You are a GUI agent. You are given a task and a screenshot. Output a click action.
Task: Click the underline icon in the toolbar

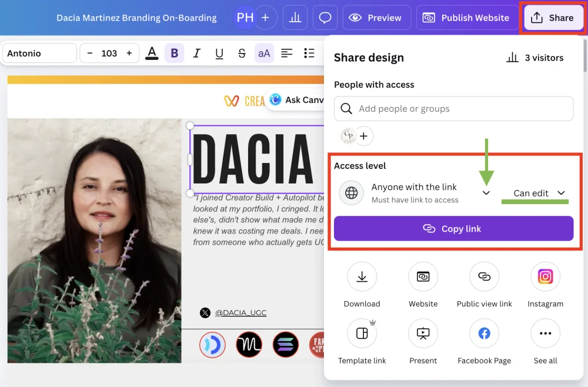pos(219,53)
